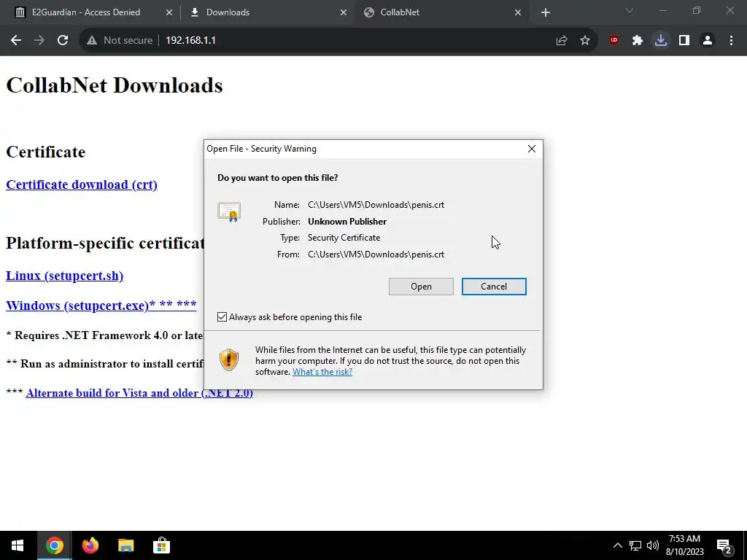
Task: Open Certificate download (crt) link
Action: click(x=82, y=184)
